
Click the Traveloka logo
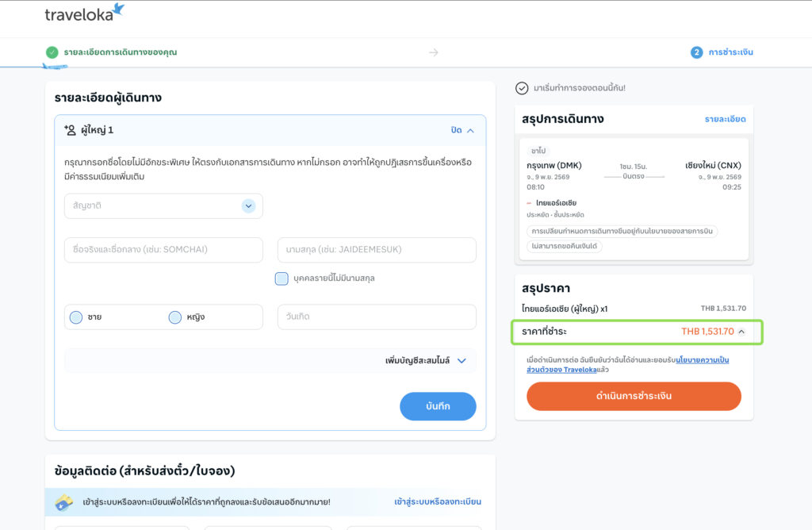pos(84,13)
